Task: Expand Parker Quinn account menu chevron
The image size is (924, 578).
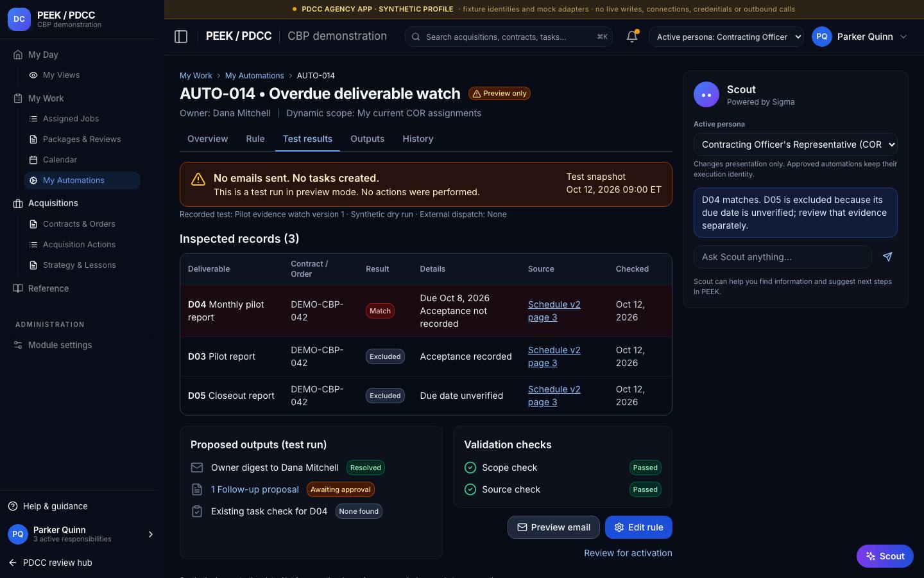Action: tap(903, 37)
